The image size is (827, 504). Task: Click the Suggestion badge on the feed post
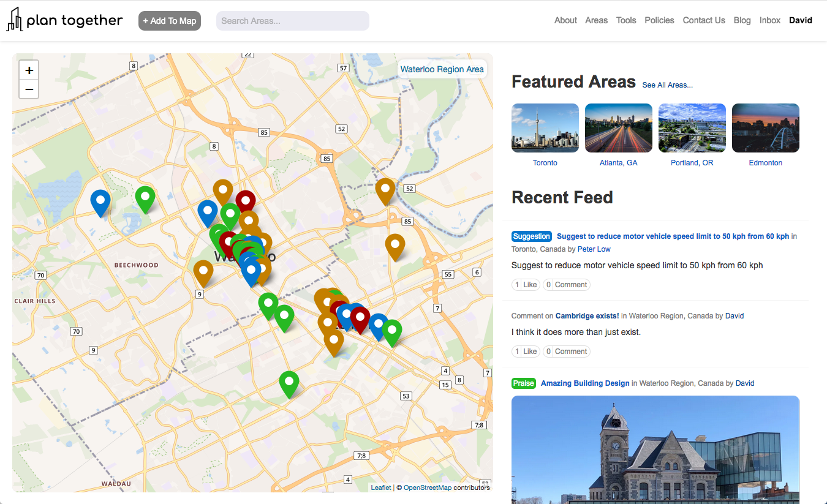531,236
